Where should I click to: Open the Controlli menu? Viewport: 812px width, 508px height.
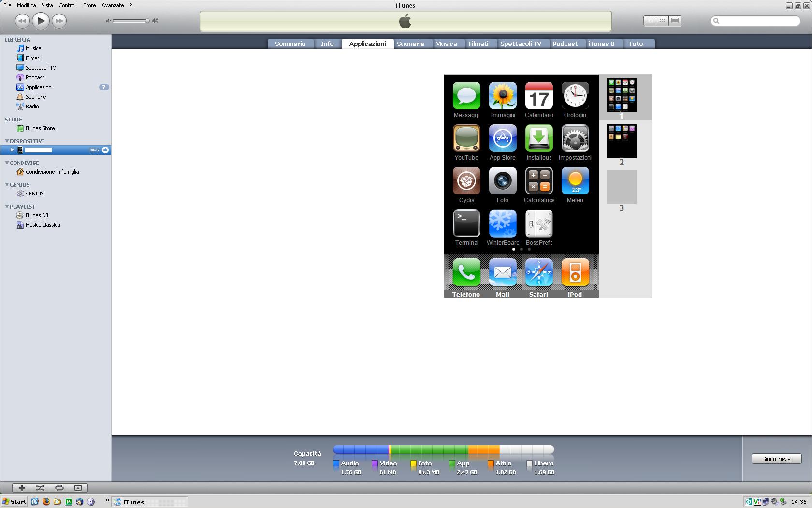(68, 5)
